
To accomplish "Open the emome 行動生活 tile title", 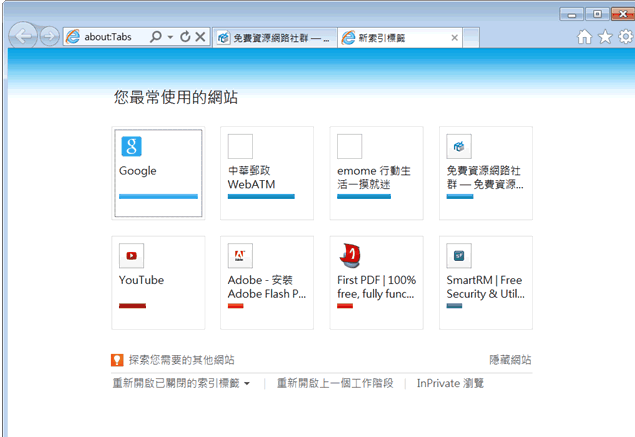I will [x=374, y=177].
